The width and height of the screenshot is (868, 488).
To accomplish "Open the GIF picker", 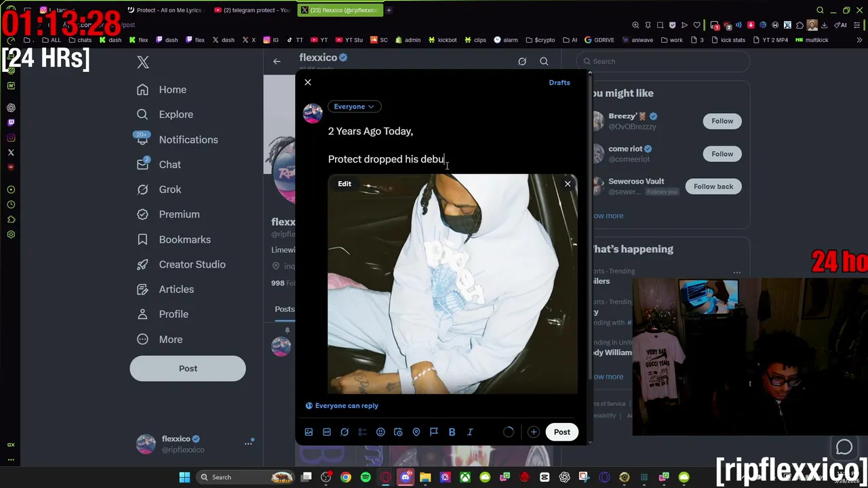I will (x=327, y=432).
